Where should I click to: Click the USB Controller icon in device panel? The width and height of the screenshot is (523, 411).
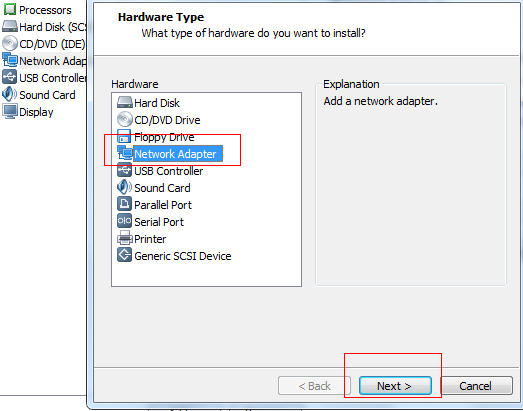(9, 77)
